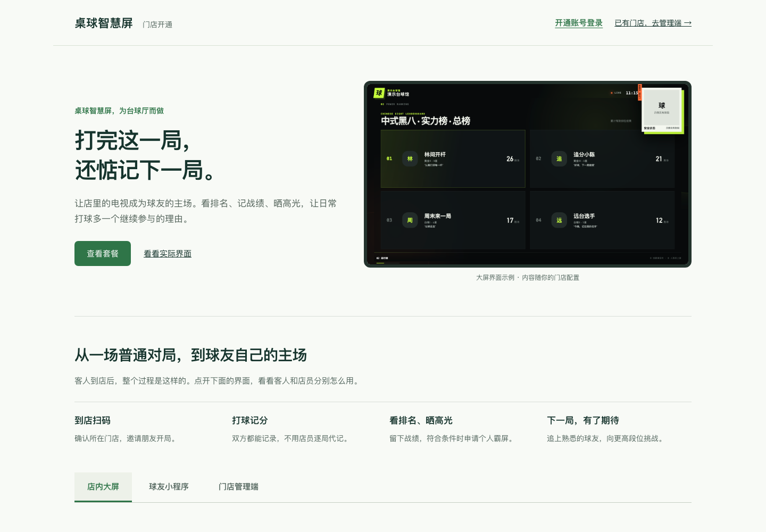Switch to the 门店管理端 tab

238,487
